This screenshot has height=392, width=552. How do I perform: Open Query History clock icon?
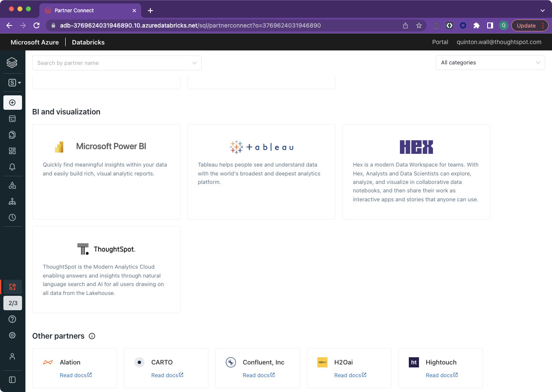point(12,217)
